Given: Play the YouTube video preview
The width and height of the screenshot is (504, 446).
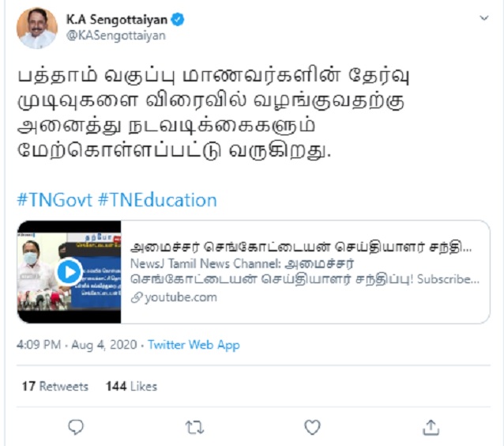Looking at the screenshot, I should pyautogui.click(x=69, y=272).
